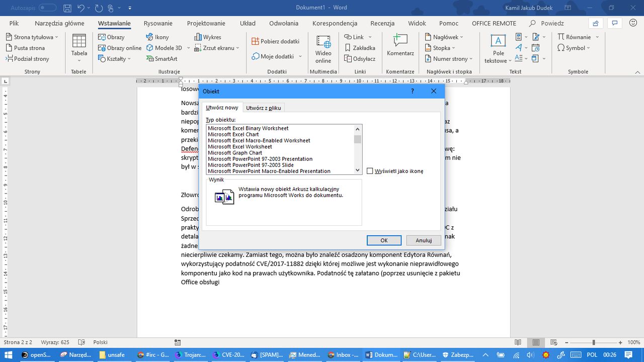Switch to the Rysowanie ribbon tab
The height and width of the screenshot is (362, 644).
pyautogui.click(x=158, y=23)
